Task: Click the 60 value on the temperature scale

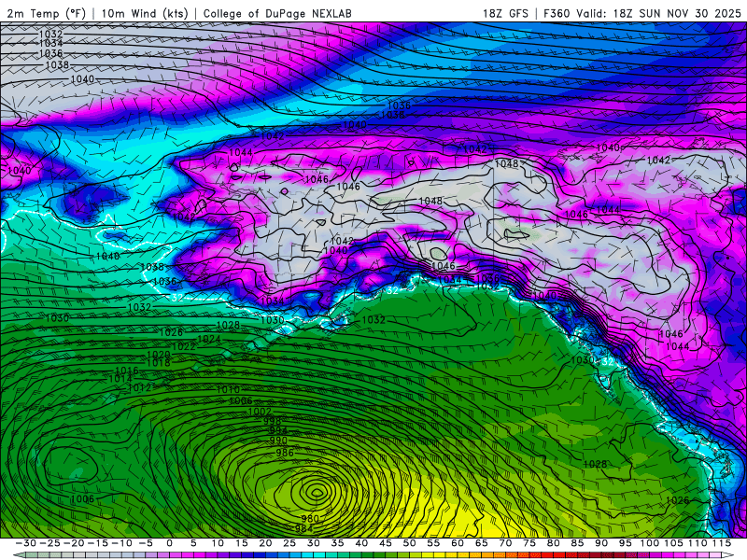Action: click(457, 543)
